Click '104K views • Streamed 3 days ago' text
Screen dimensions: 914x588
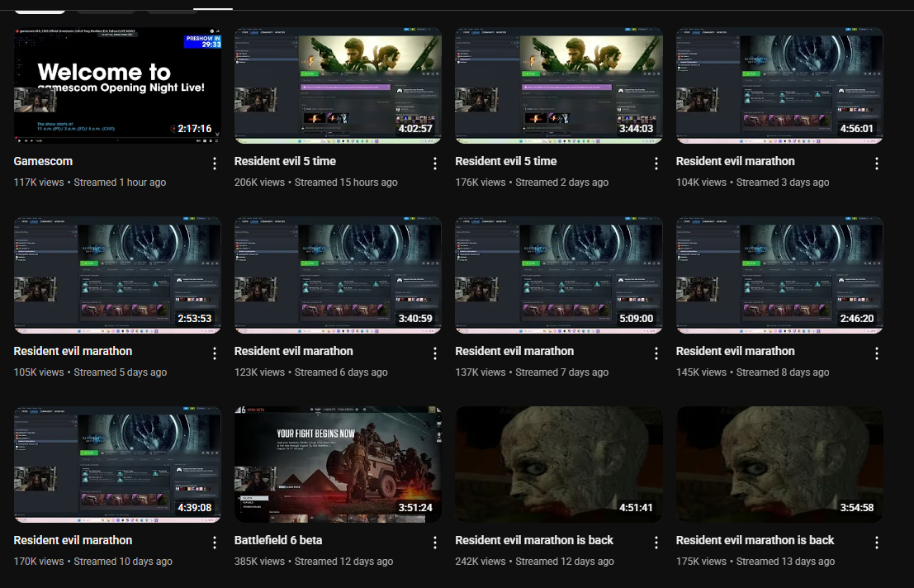tap(752, 183)
